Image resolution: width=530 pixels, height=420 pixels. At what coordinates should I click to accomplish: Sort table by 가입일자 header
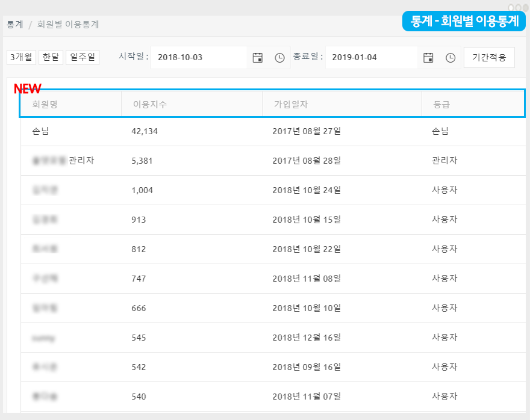click(x=291, y=105)
